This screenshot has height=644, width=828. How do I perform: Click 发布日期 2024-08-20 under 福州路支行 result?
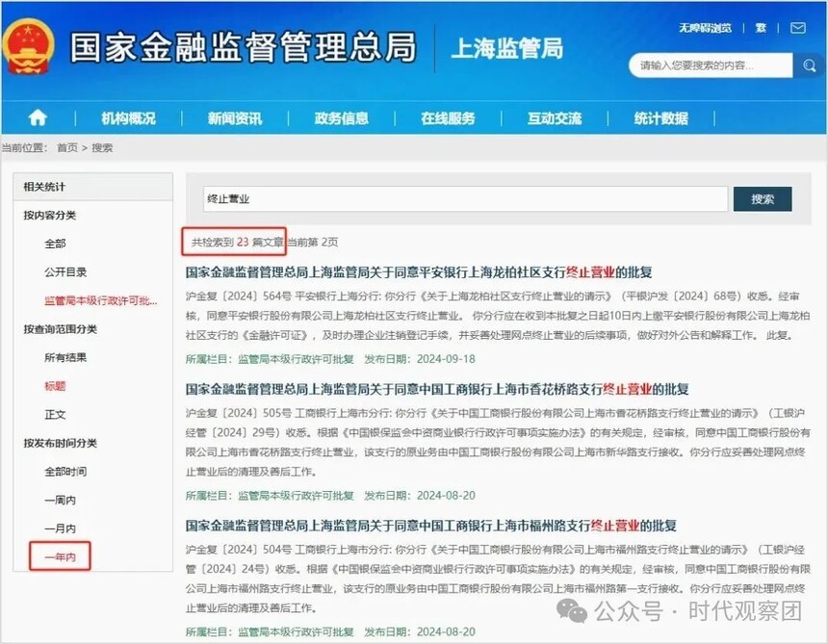point(420,631)
